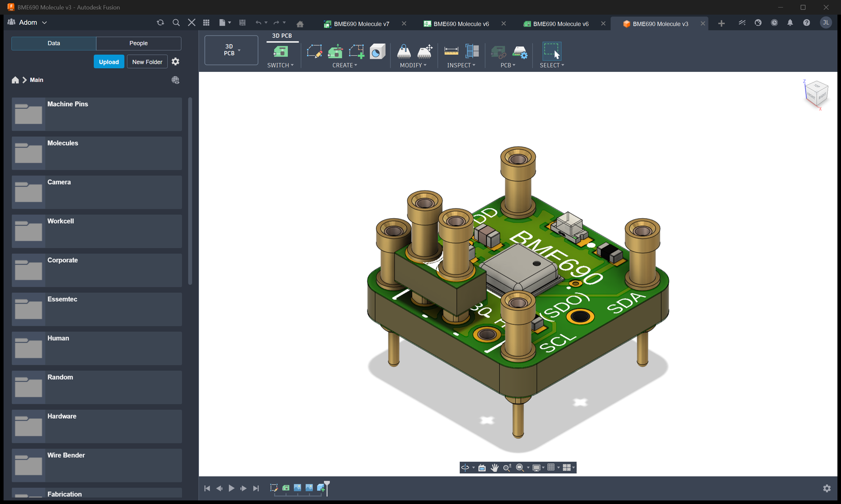Screen dimensions: 841x504
Task: Click the Upload button
Action: [109, 62]
